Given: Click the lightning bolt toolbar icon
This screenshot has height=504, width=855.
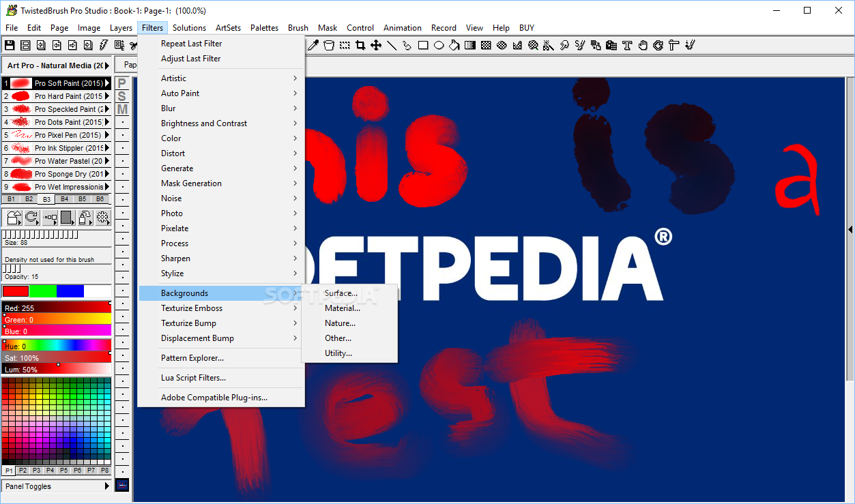Looking at the screenshot, I should (x=104, y=45).
